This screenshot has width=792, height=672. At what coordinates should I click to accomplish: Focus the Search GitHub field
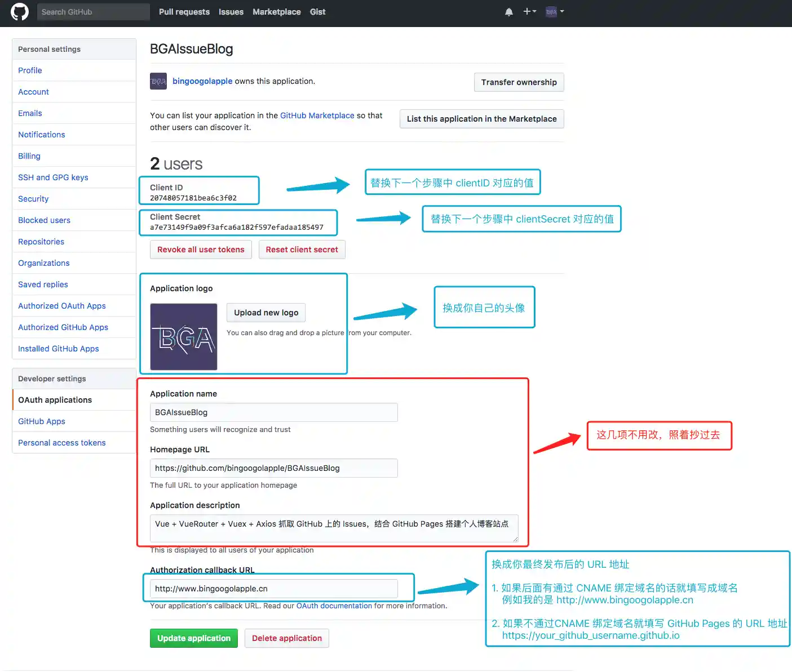point(94,12)
